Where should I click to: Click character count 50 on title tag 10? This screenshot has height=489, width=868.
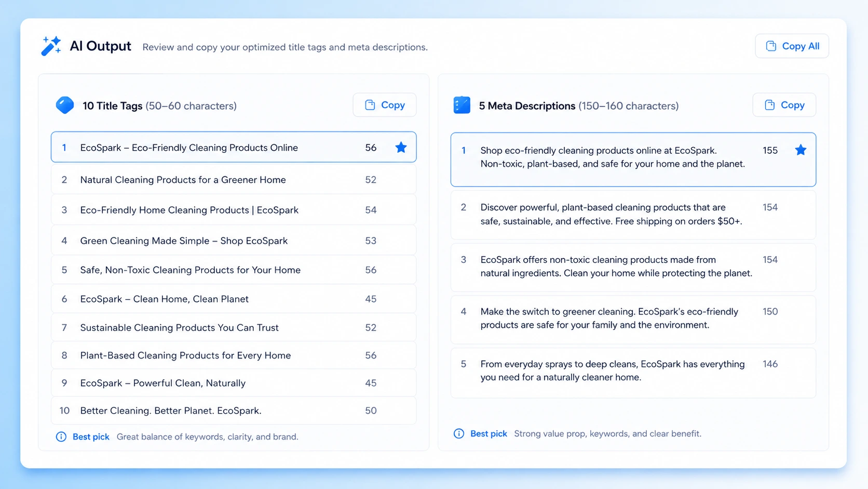(x=371, y=411)
